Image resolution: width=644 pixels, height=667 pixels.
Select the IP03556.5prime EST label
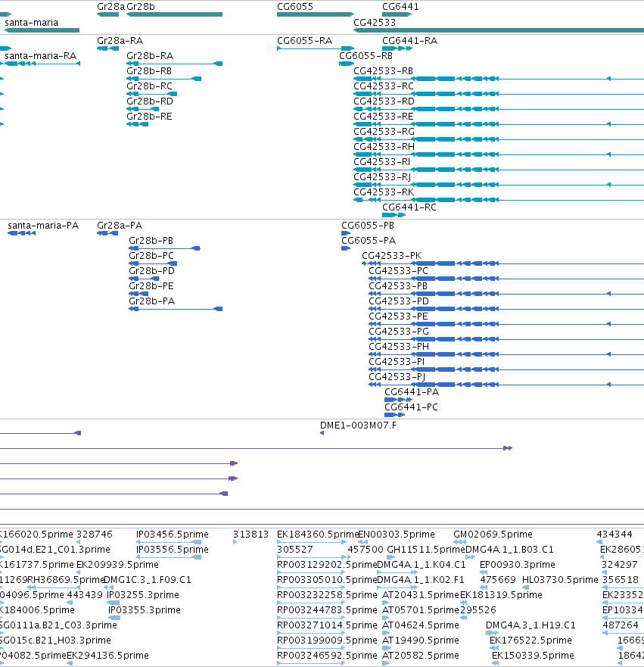[x=172, y=550]
